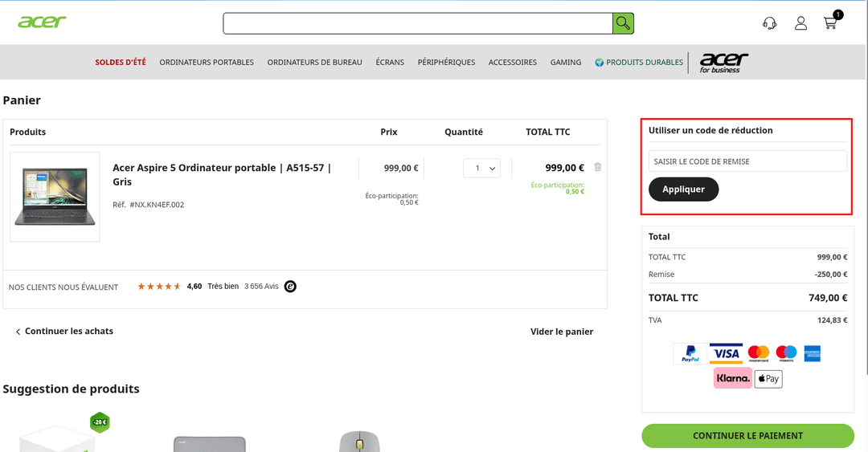Viewport: 868px width, 452px height.
Task: Click Vider le panier link
Action: point(562,332)
